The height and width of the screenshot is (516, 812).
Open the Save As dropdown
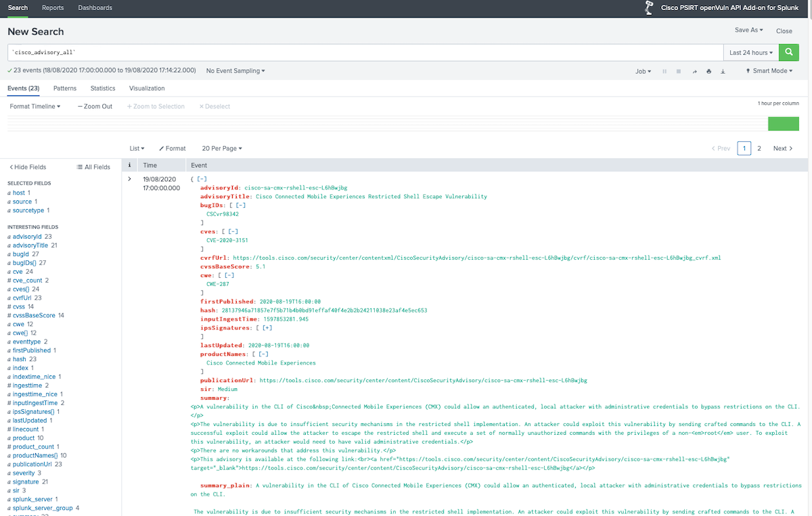[x=749, y=30]
